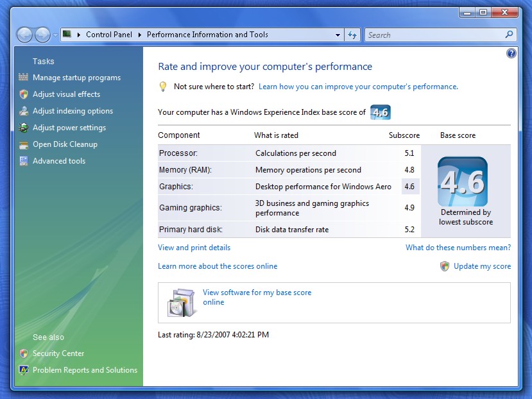This screenshot has width=532, height=399.
Task: Click Update my score link
Action: (x=483, y=266)
